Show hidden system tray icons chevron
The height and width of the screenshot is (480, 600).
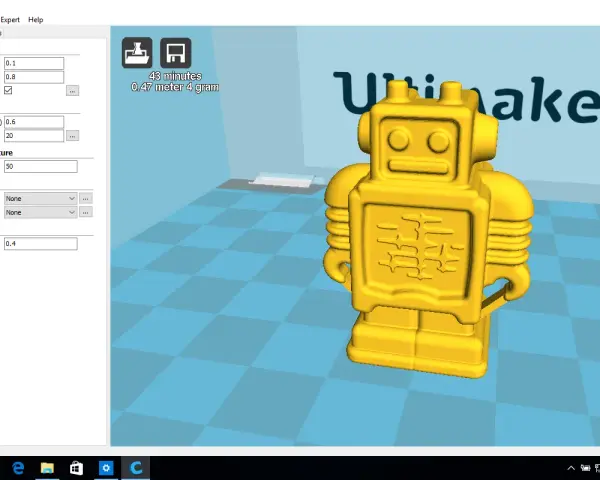click(x=571, y=468)
